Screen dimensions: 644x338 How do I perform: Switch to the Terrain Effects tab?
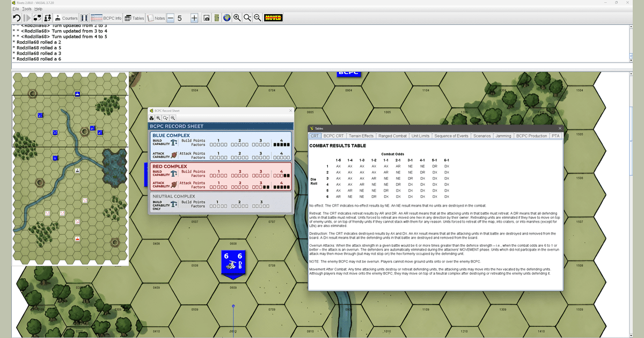pos(361,136)
